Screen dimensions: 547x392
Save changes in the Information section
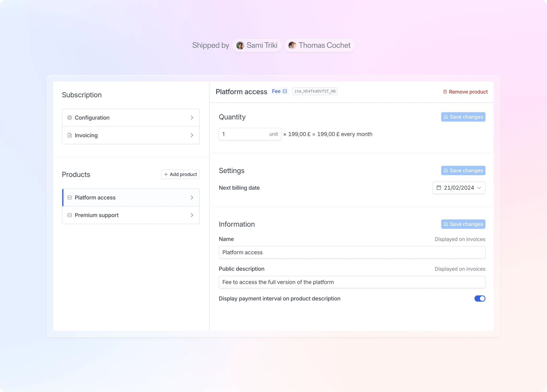point(463,224)
